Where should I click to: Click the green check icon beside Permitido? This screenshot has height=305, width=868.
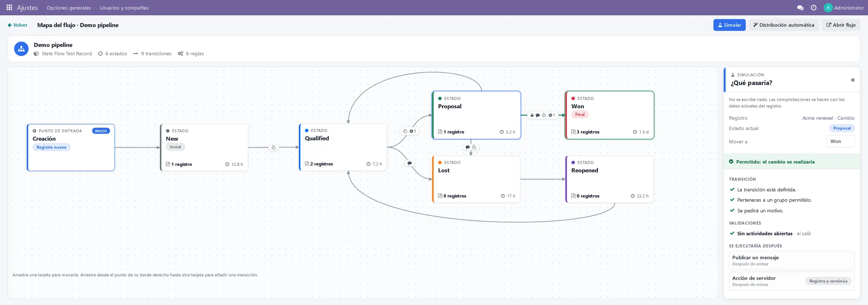[731, 162]
